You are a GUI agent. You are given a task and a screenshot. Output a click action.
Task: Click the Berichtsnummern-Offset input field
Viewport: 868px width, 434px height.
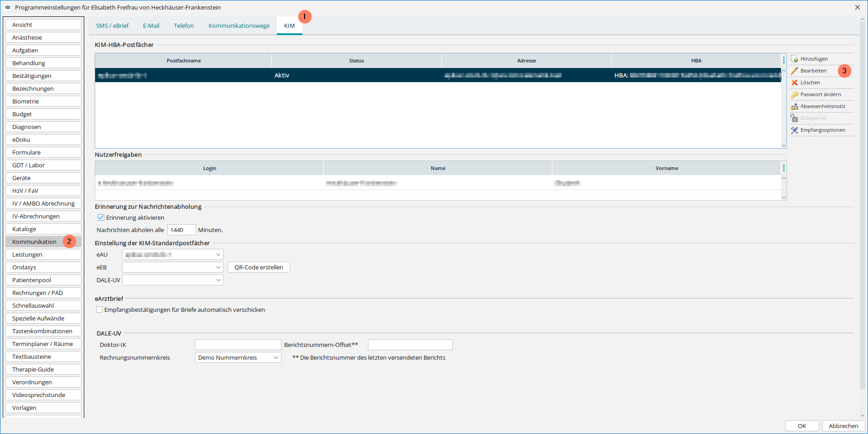pyautogui.click(x=410, y=345)
